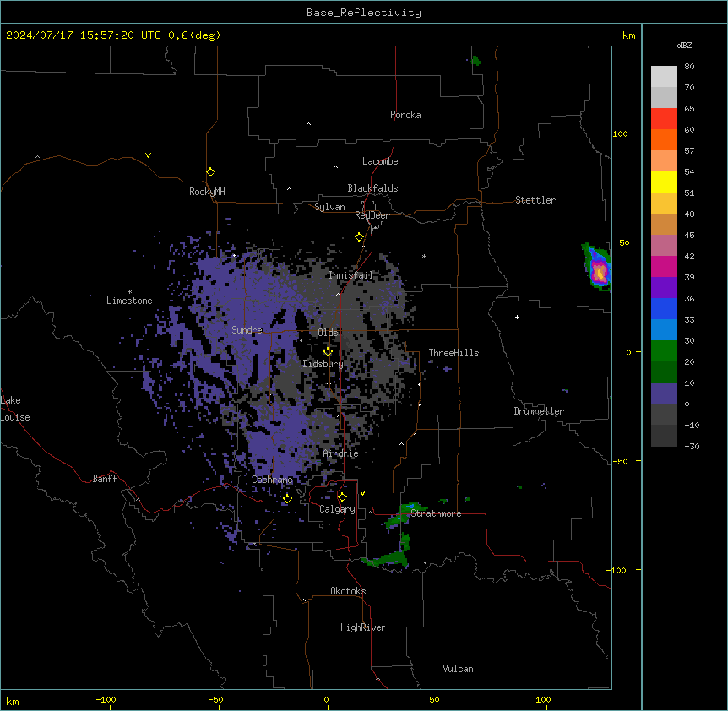Viewport: 728px width, 711px height.
Task: Click the Lake Louise label
Action: (x=15, y=409)
